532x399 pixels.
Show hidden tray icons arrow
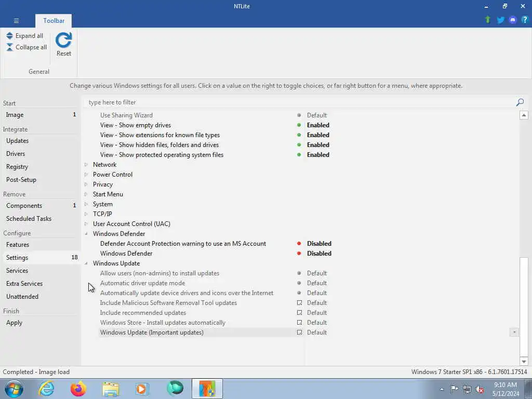click(442, 389)
